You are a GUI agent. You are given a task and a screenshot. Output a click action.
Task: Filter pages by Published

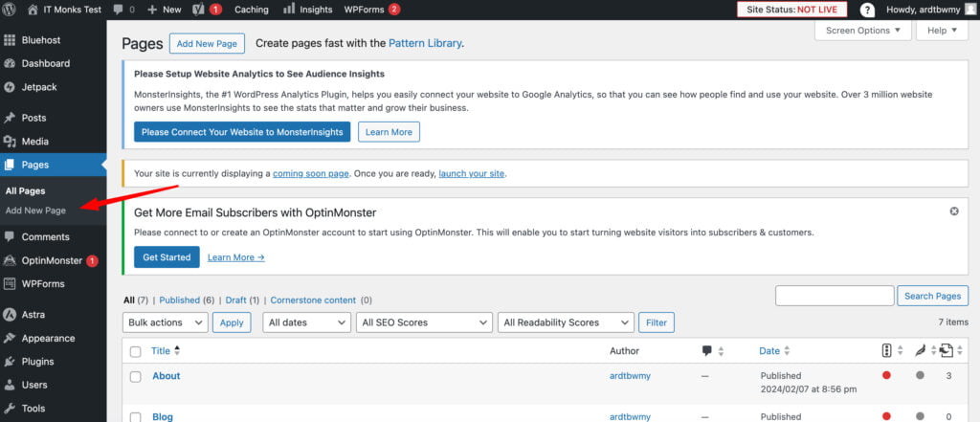tap(179, 300)
